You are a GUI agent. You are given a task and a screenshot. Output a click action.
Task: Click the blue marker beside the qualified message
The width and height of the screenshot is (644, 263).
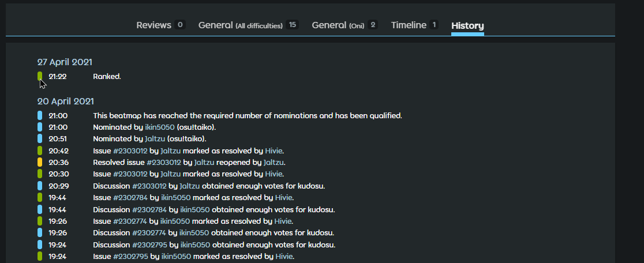pos(40,116)
